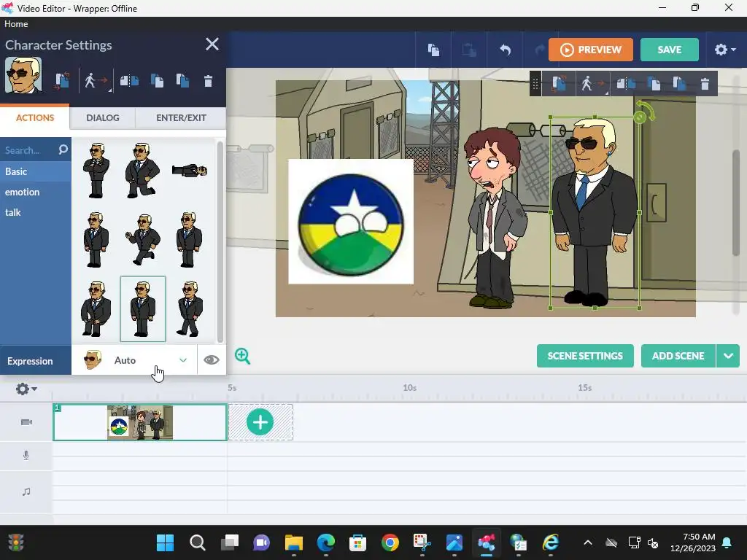
Task: Open the Home menu
Action: pyautogui.click(x=16, y=24)
